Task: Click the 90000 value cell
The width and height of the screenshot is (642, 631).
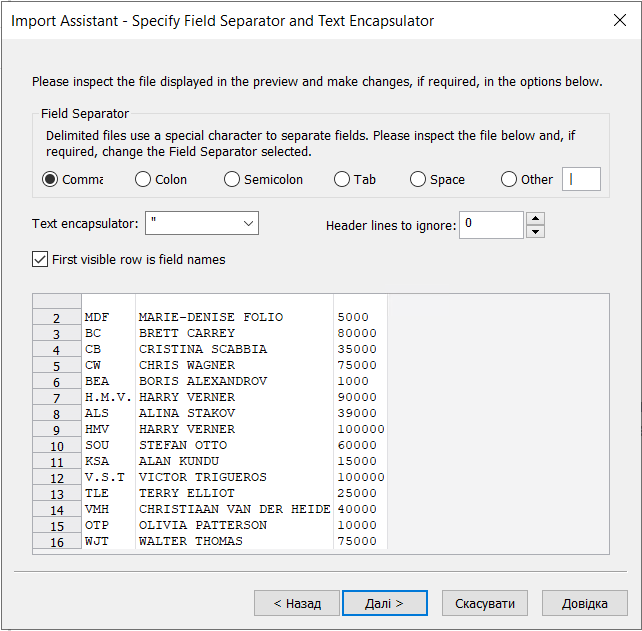Action: (x=360, y=397)
